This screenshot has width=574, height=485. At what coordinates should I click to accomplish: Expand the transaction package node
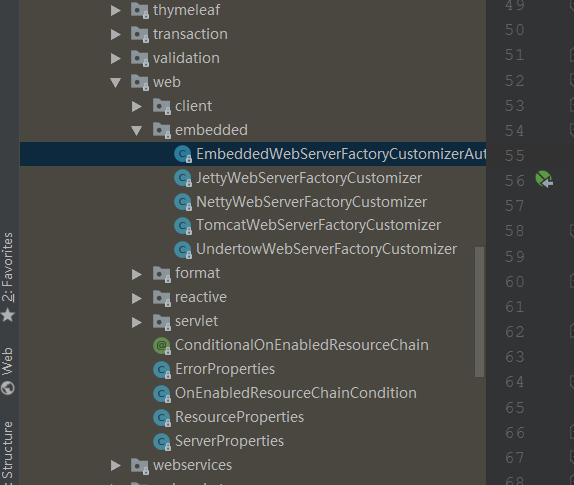pyautogui.click(x=116, y=34)
